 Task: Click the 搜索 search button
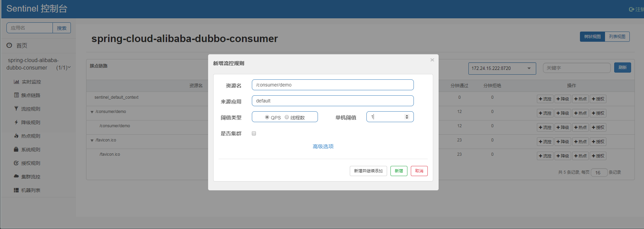pos(62,28)
